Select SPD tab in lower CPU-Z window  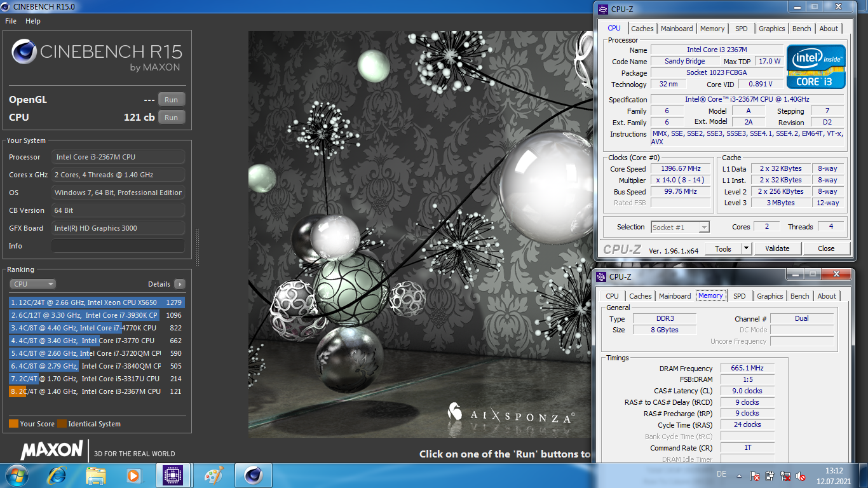click(740, 296)
